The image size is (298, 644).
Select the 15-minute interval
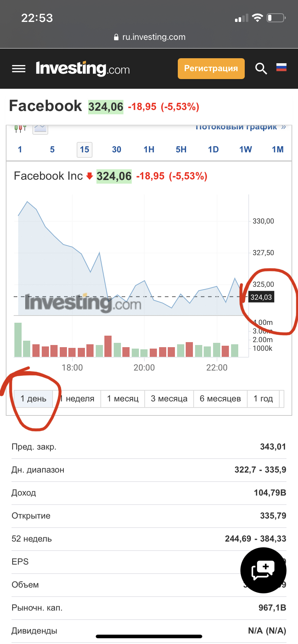tap(85, 149)
